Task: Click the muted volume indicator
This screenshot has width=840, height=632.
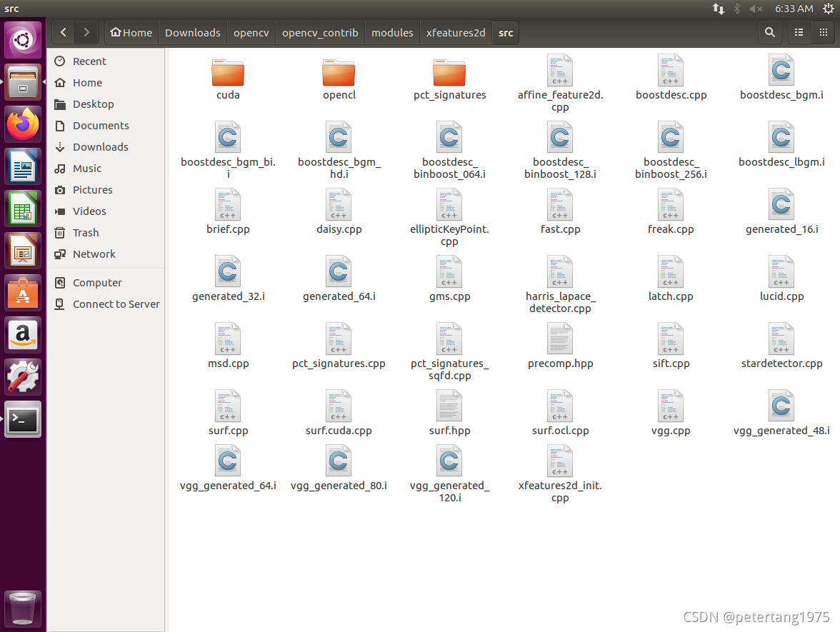Action: pyautogui.click(x=756, y=9)
